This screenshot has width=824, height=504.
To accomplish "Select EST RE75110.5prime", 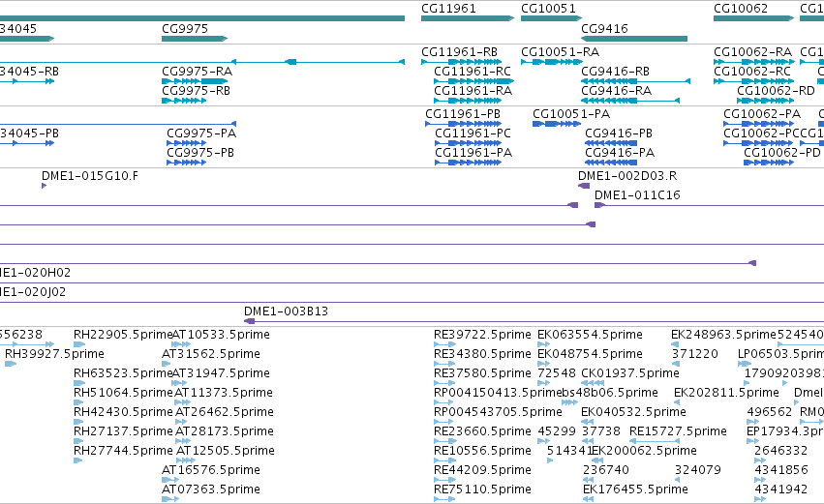I will point(444,500).
